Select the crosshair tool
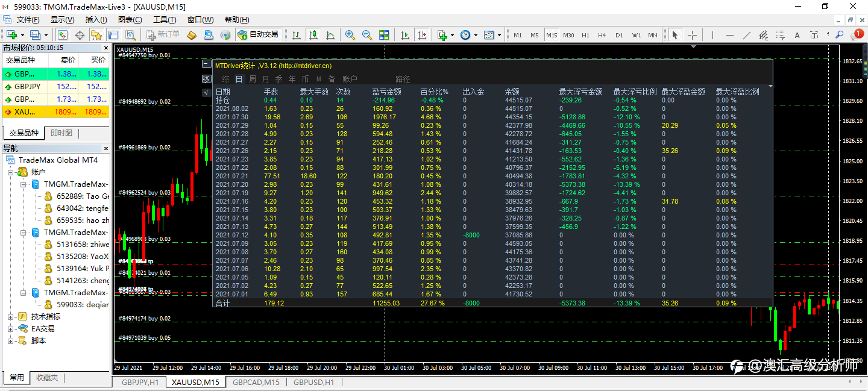 [x=692, y=35]
